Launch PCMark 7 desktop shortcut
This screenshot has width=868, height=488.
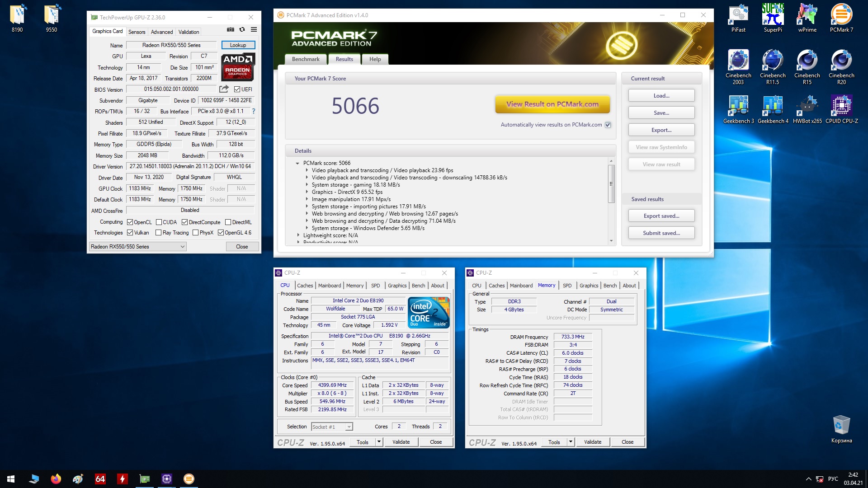pos(841,18)
